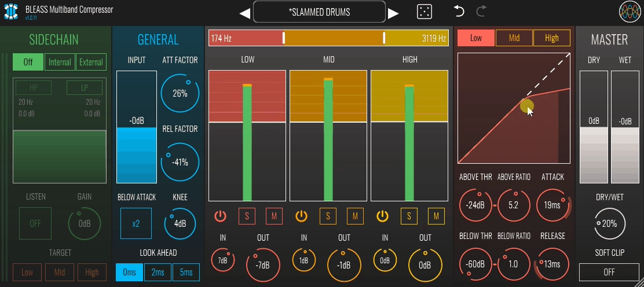Screen dimensions: 644x287
Task: Click the LOW band OUT -7dB knob
Action: pos(263,265)
